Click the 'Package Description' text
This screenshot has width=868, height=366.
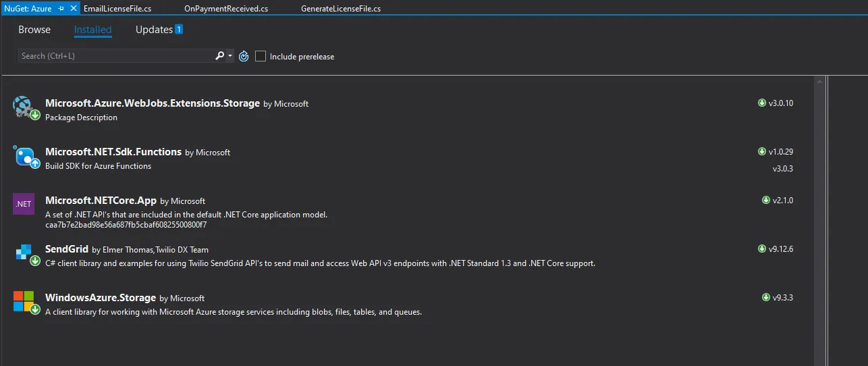click(81, 117)
